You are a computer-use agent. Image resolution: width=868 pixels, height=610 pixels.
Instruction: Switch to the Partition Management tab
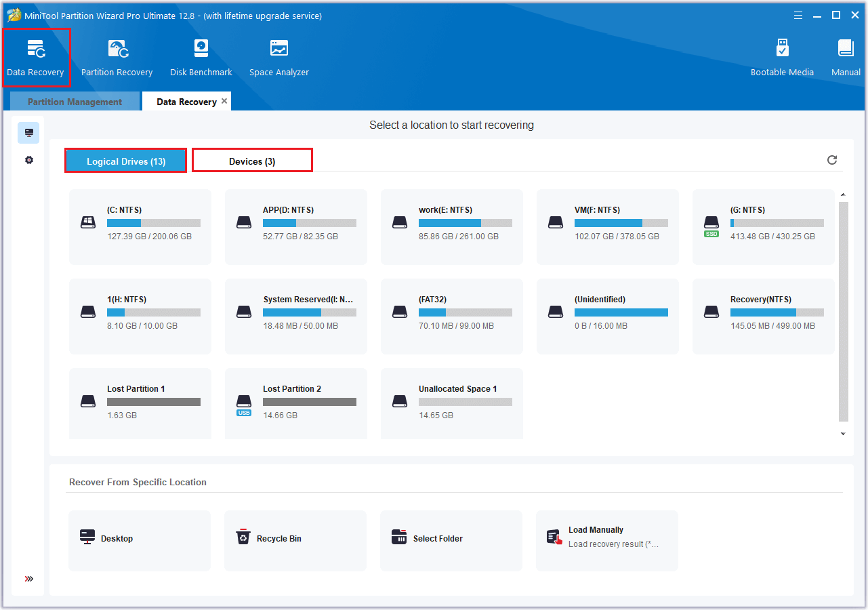click(75, 102)
